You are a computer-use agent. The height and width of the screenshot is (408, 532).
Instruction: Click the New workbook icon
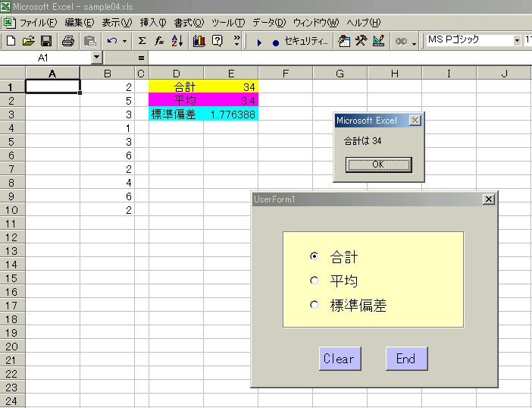(x=11, y=41)
